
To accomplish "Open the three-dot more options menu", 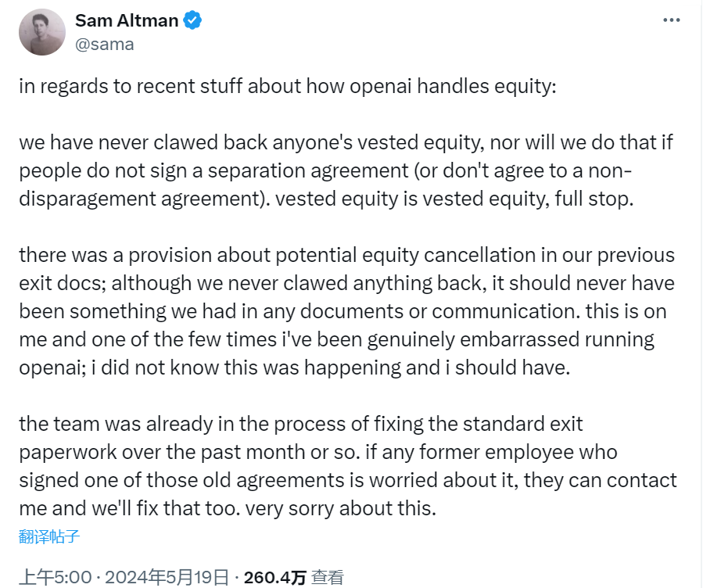I will point(671,20).
